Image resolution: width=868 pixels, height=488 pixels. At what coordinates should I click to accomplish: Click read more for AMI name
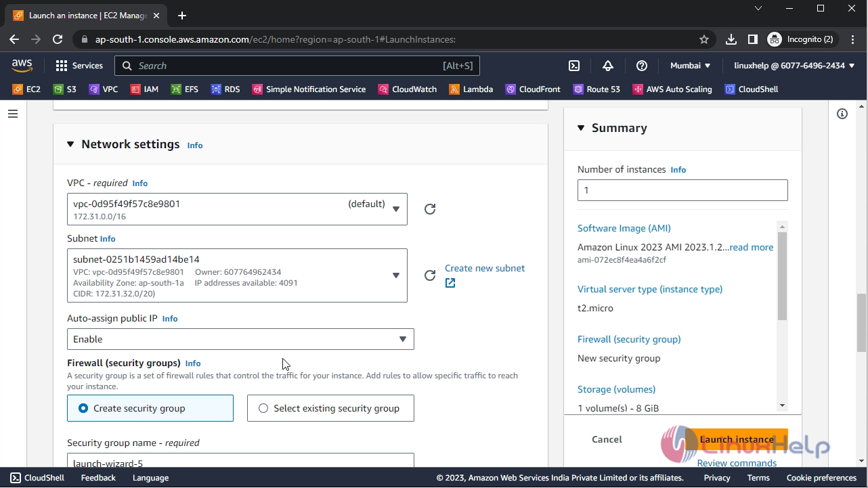tap(752, 247)
